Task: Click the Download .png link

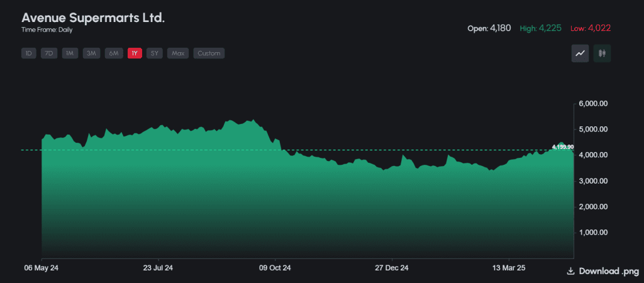Action: click(x=603, y=271)
